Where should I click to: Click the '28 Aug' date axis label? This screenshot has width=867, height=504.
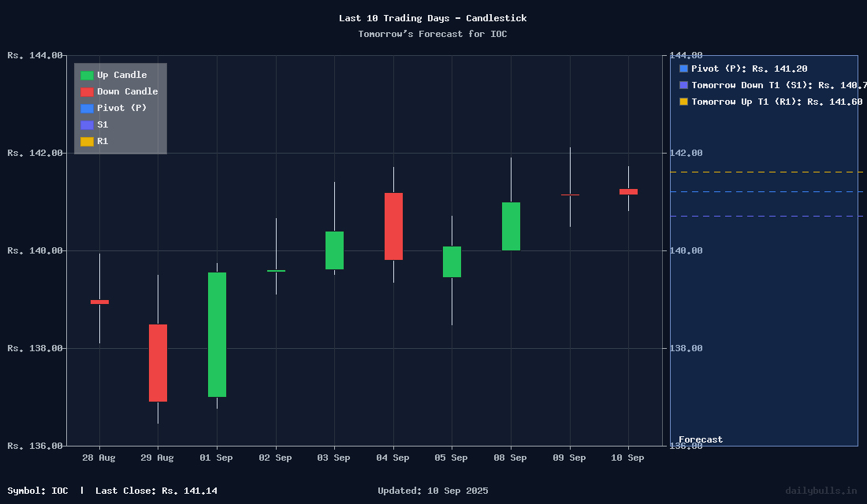coord(99,458)
